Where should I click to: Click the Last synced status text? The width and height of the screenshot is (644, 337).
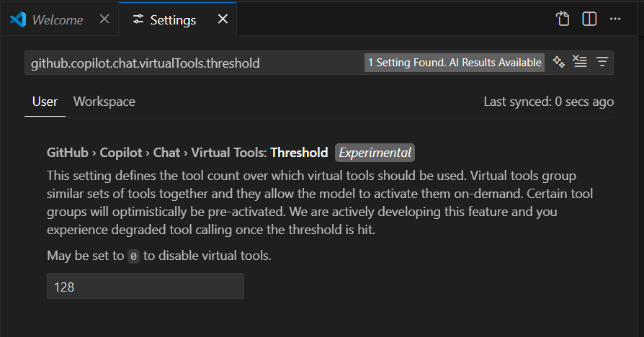tap(548, 102)
